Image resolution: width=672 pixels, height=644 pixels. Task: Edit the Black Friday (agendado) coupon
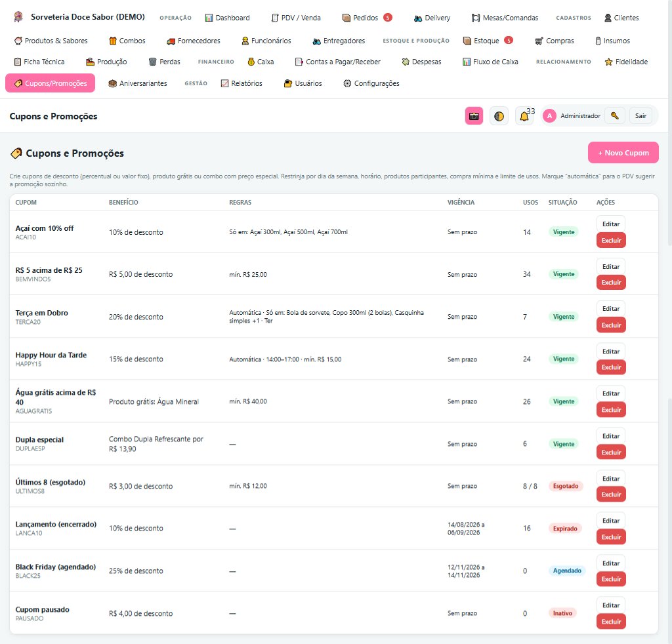(611, 563)
